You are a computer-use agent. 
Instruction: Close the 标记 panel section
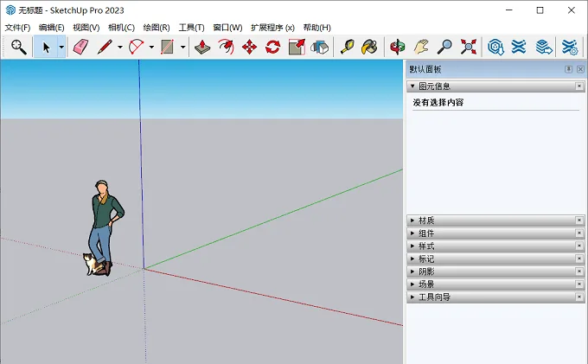tap(579, 259)
